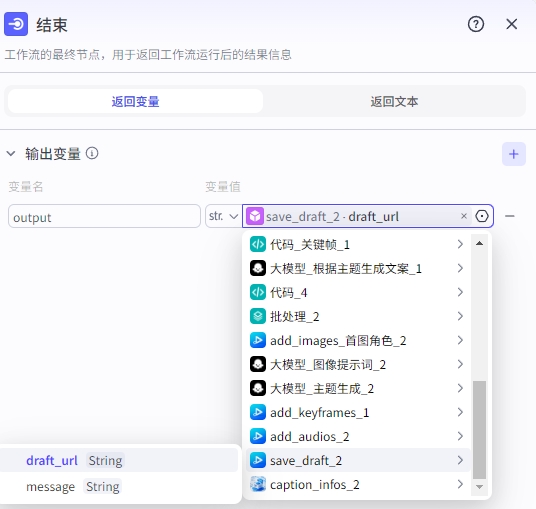Switch to the 返回文本 tab

pyautogui.click(x=394, y=102)
